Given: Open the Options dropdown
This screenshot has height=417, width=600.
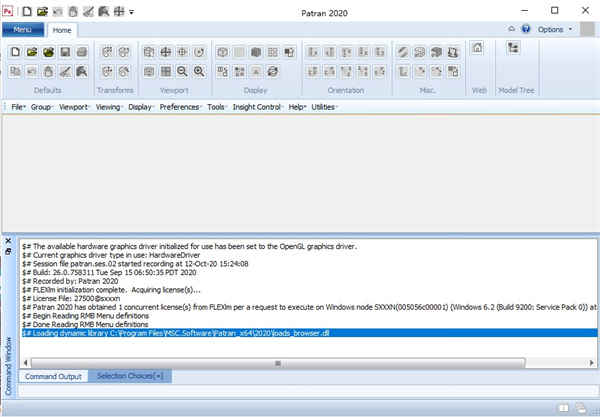Looking at the screenshot, I should (554, 29).
